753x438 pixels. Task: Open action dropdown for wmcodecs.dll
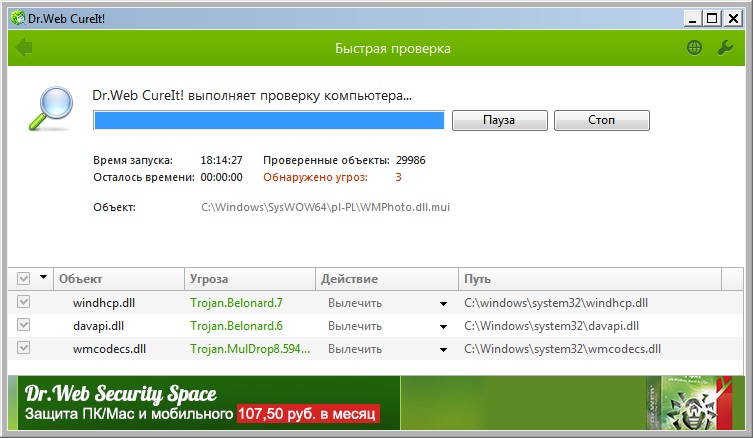(x=443, y=350)
